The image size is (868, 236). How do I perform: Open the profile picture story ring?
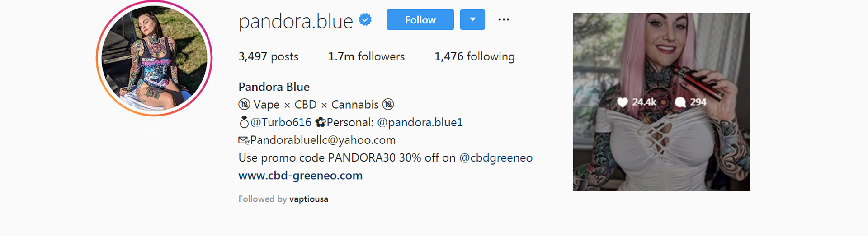click(154, 58)
